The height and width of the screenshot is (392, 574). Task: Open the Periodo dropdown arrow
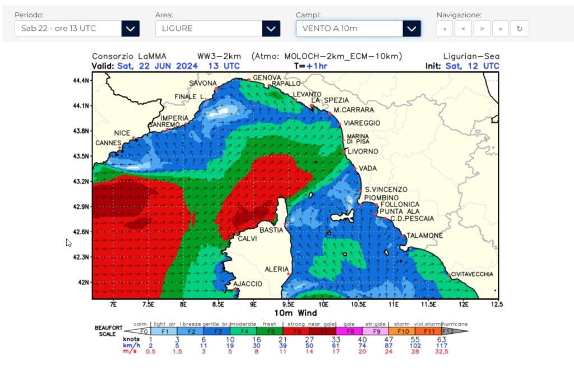(x=130, y=29)
